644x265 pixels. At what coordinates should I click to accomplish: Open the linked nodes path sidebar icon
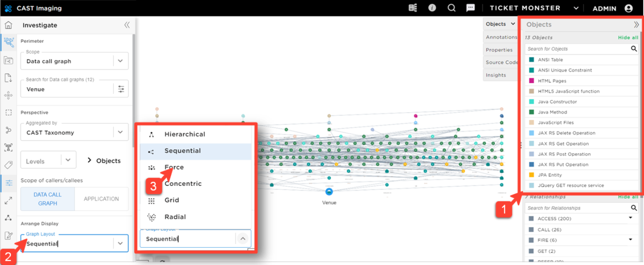[x=8, y=130]
